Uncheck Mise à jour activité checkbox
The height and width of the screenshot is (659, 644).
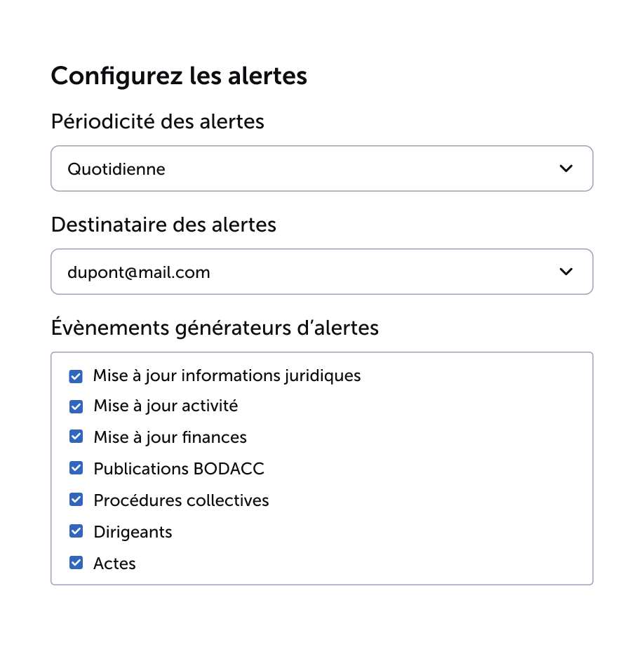click(x=76, y=406)
